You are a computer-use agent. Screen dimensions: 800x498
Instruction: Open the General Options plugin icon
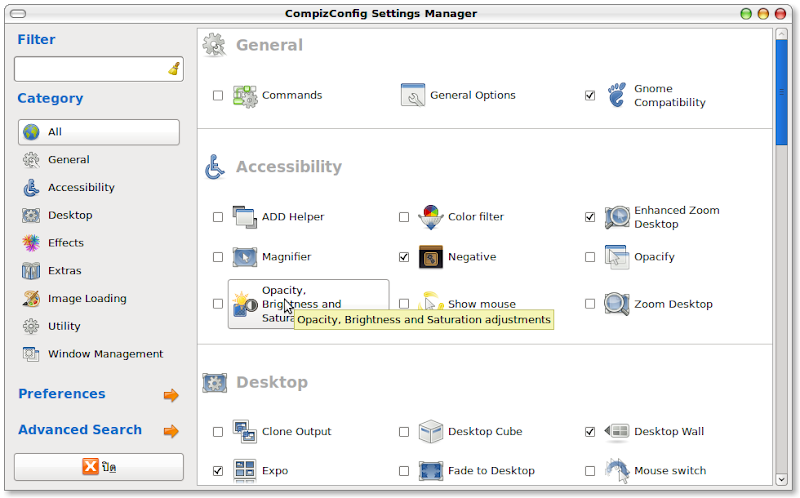413,95
